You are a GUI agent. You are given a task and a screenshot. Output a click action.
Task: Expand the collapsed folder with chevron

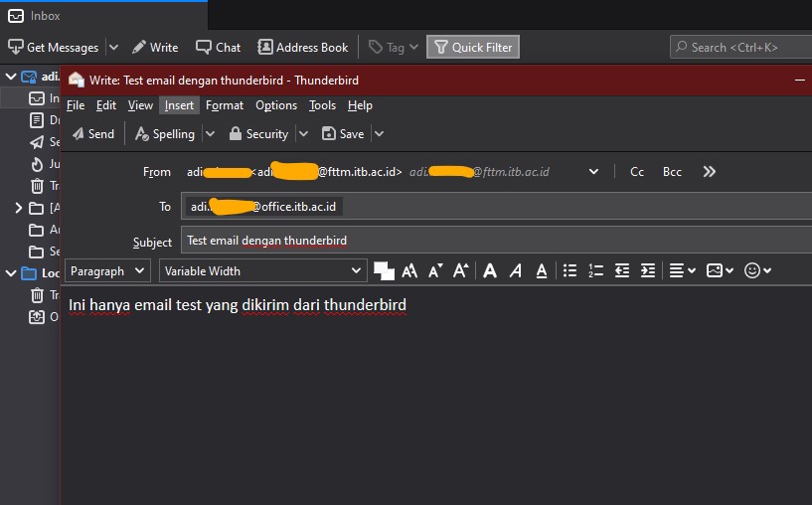tap(18, 208)
